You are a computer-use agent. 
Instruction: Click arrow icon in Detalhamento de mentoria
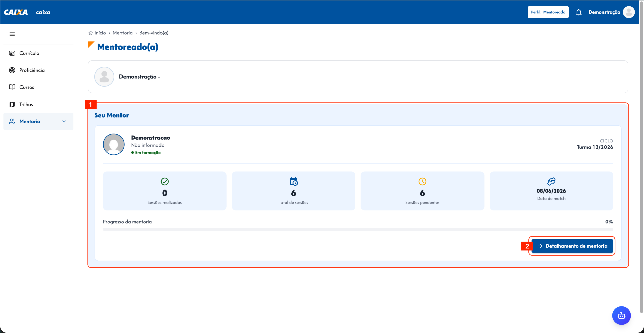[540, 246]
